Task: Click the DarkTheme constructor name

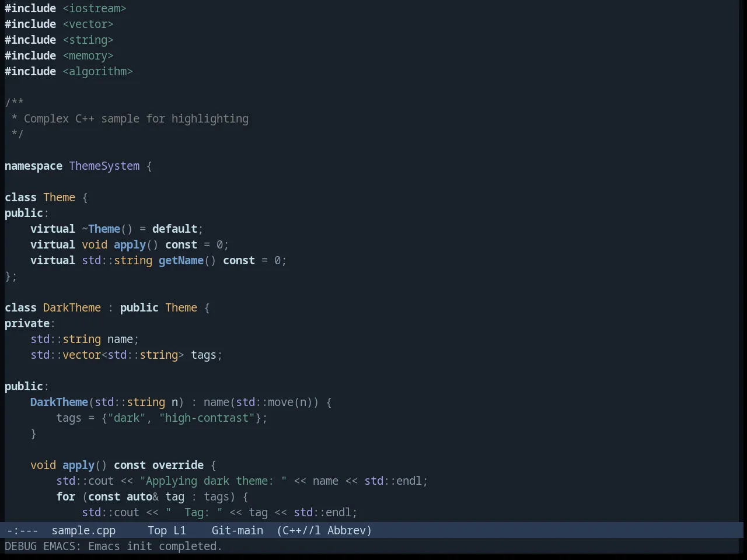Action: [x=59, y=402]
